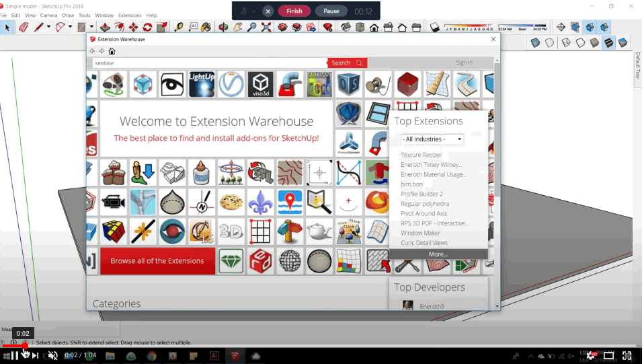
Task: Click the Pause recording button
Action: 331,11
